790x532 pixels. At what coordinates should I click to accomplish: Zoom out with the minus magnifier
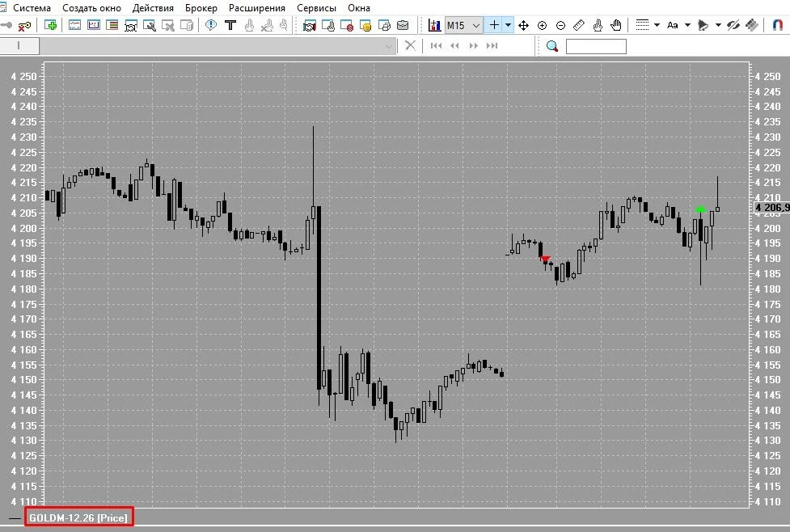tap(560, 25)
